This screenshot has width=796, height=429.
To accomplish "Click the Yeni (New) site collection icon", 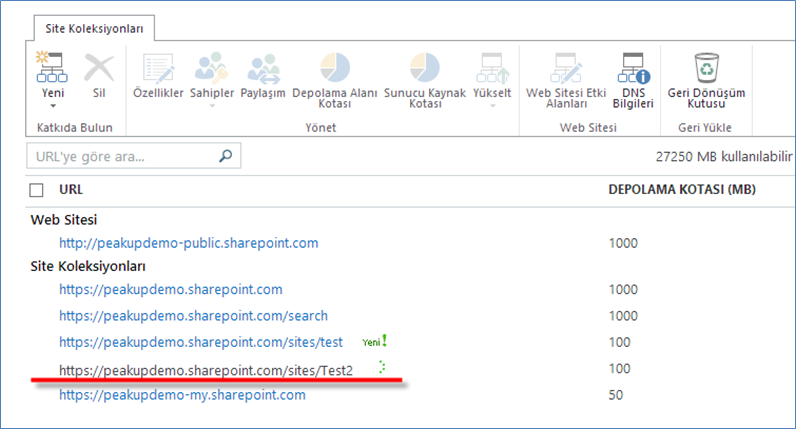I will (x=52, y=67).
